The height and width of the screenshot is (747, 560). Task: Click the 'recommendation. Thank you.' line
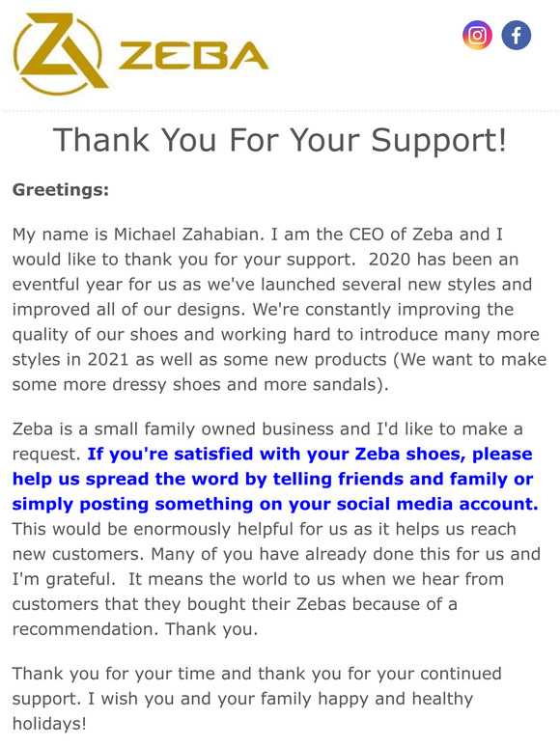(x=135, y=629)
